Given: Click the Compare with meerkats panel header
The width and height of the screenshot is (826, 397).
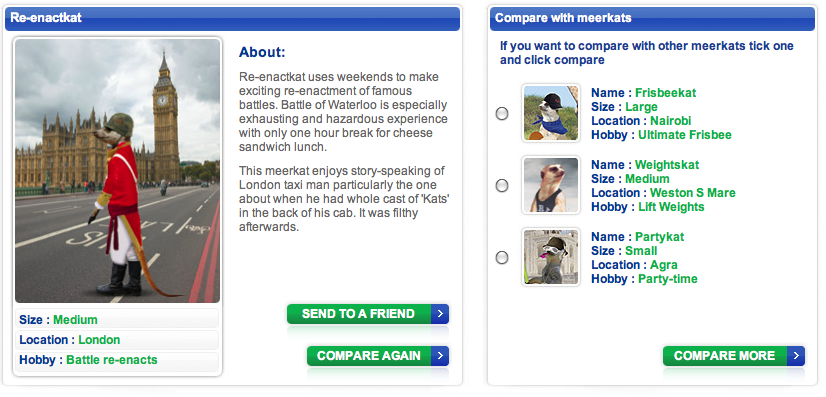Looking at the screenshot, I should tap(652, 18).
